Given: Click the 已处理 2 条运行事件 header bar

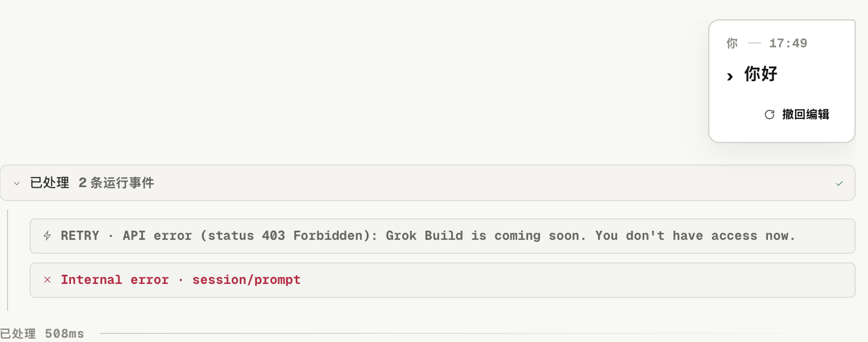Looking at the screenshot, I should tap(428, 183).
